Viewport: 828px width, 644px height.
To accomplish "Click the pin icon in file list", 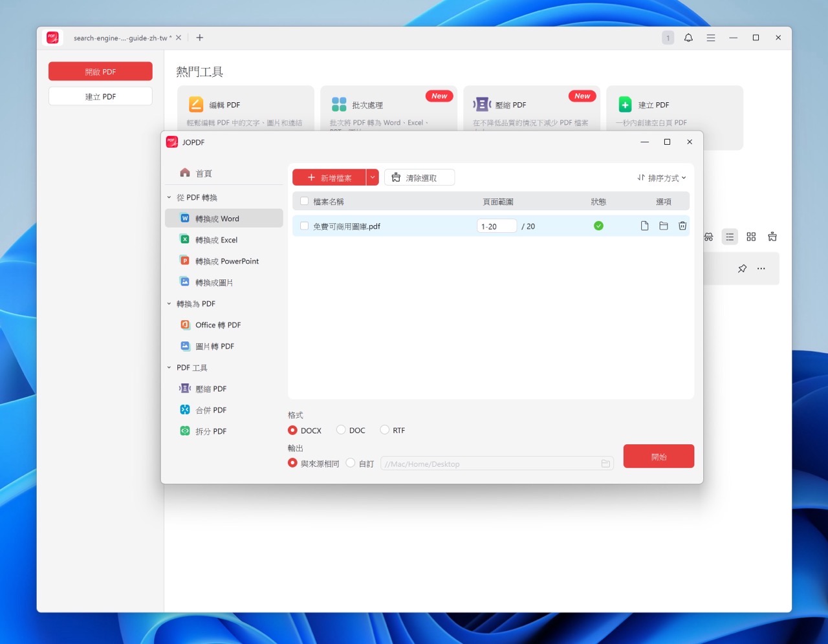I will (742, 268).
